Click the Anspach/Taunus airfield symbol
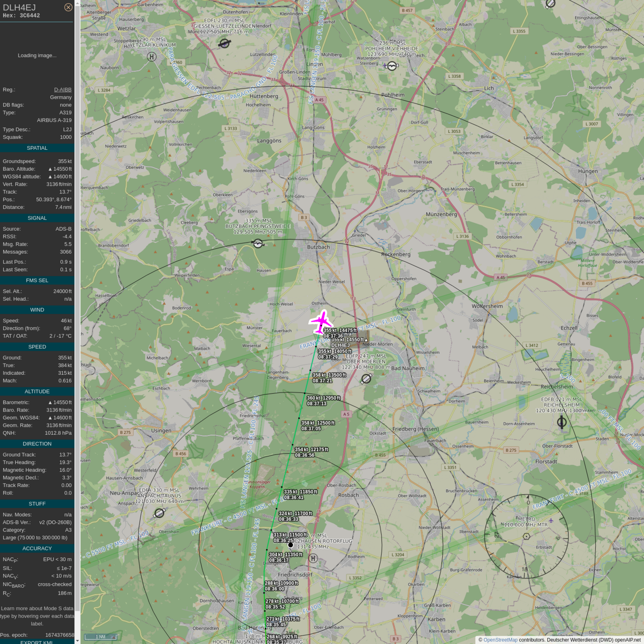The image size is (644, 644). click(159, 513)
